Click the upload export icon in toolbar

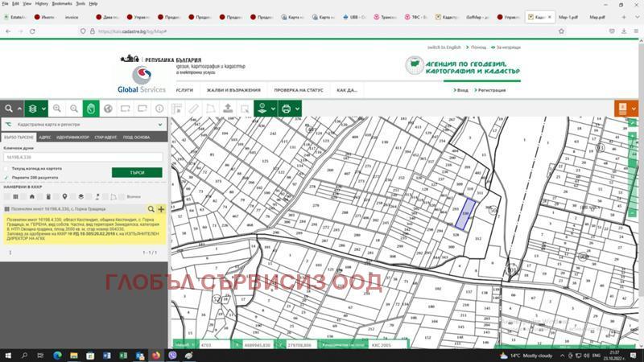[227, 109]
